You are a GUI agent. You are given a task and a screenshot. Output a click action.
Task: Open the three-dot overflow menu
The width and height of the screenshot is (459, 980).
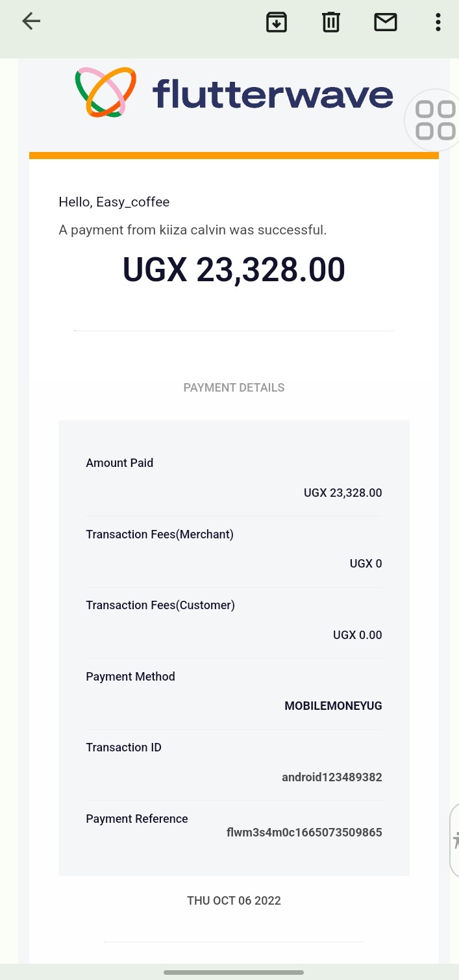(438, 22)
